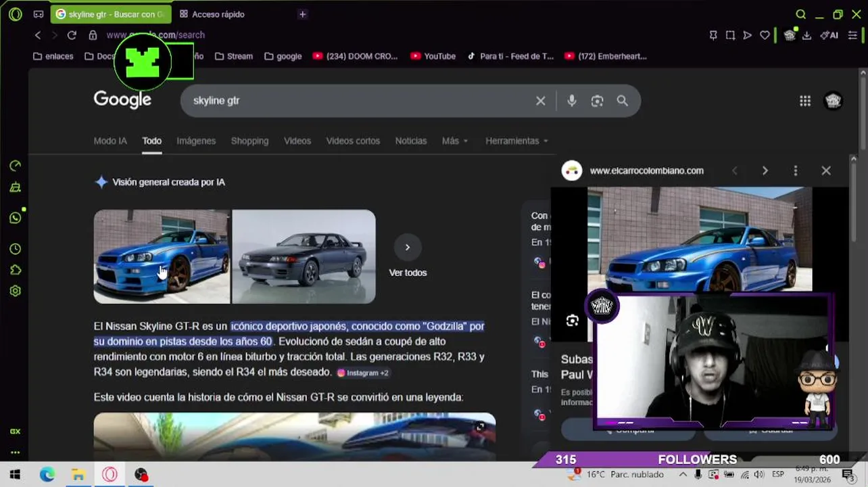The width and height of the screenshot is (868, 487).
Task: Expand the Más dropdown
Action: pyautogui.click(x=455, y=141)
